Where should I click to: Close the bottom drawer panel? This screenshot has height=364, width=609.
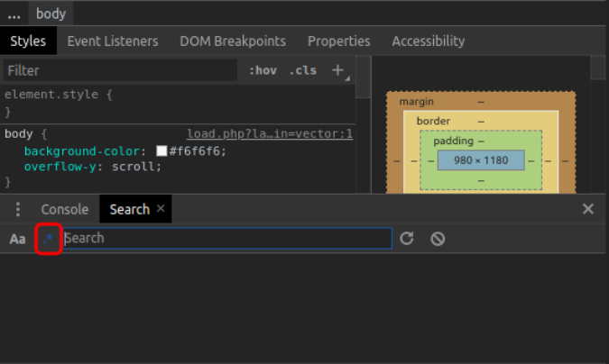point(588,209)
